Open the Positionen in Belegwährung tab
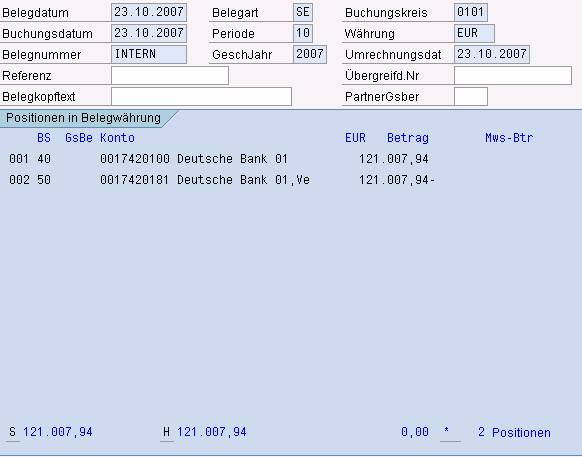This screenshot has width=582, height=457. (x=84, y=118)
